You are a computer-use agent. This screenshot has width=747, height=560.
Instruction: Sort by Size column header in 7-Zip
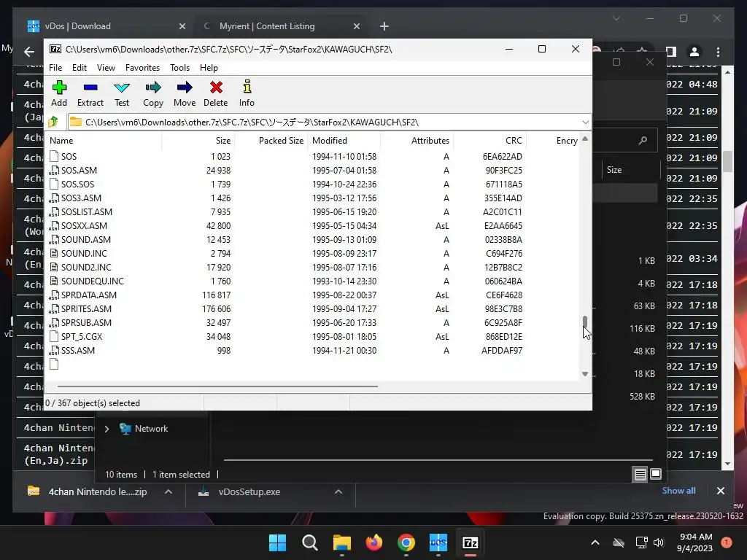click(198, 141)
